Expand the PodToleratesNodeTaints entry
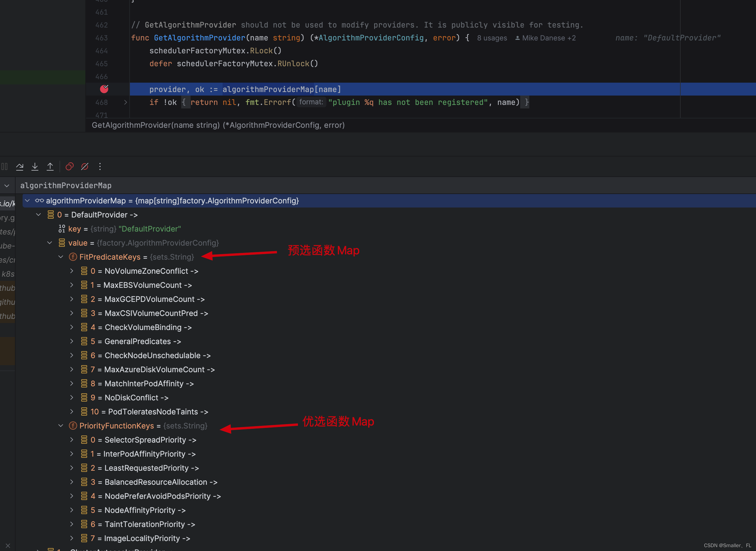Image resolution: width=756 pixels, height=551 pixels. [72, 411]
